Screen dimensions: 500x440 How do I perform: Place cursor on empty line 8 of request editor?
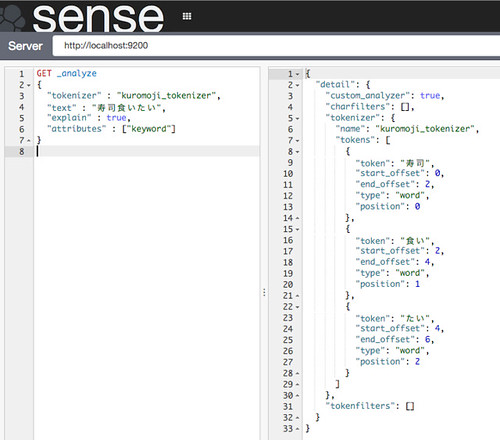(x=147, y=151)
